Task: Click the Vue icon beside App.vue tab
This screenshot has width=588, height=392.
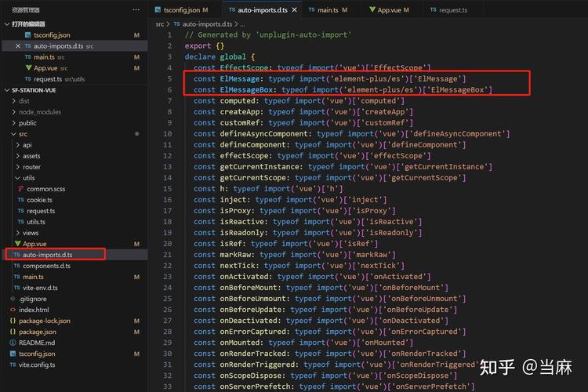Action: coord(372,9)
